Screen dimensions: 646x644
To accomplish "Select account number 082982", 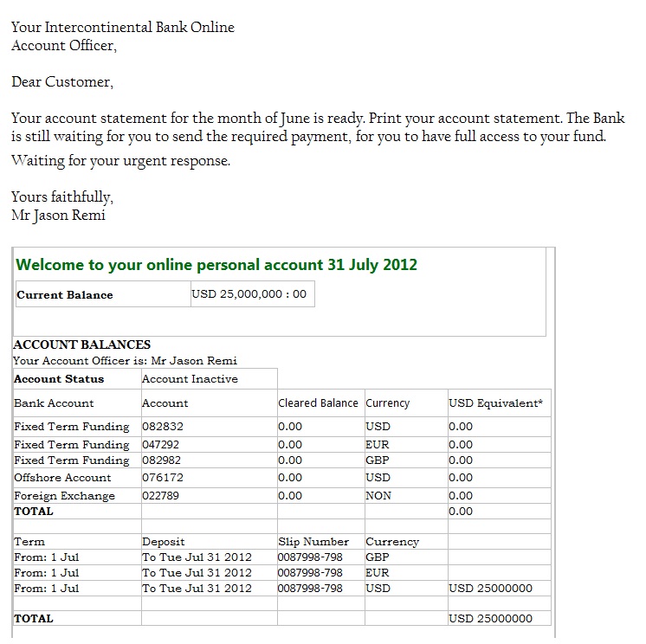I will [161, 460].
